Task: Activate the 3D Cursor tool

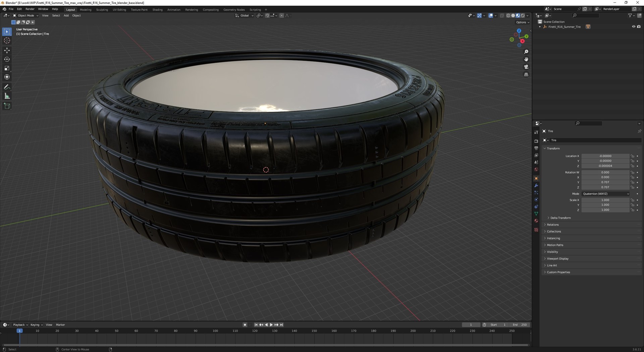Action: 7,41
